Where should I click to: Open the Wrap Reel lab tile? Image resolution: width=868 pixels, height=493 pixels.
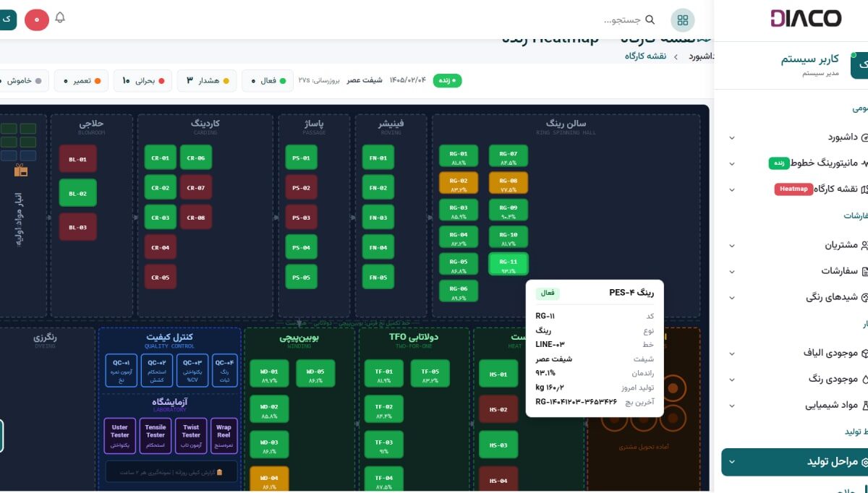(x=224, y=436)
